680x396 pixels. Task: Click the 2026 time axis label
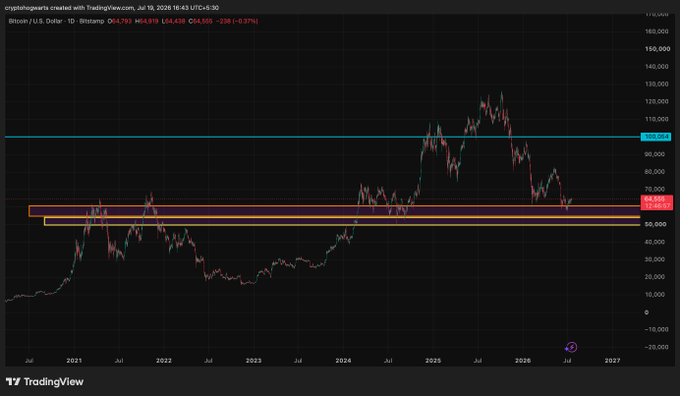click(523, 360)
